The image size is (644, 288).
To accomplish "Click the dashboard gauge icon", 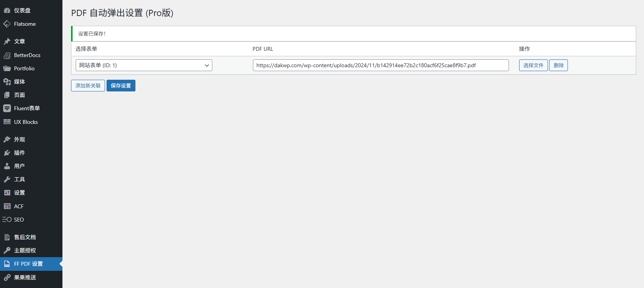I will pos(7,11).
